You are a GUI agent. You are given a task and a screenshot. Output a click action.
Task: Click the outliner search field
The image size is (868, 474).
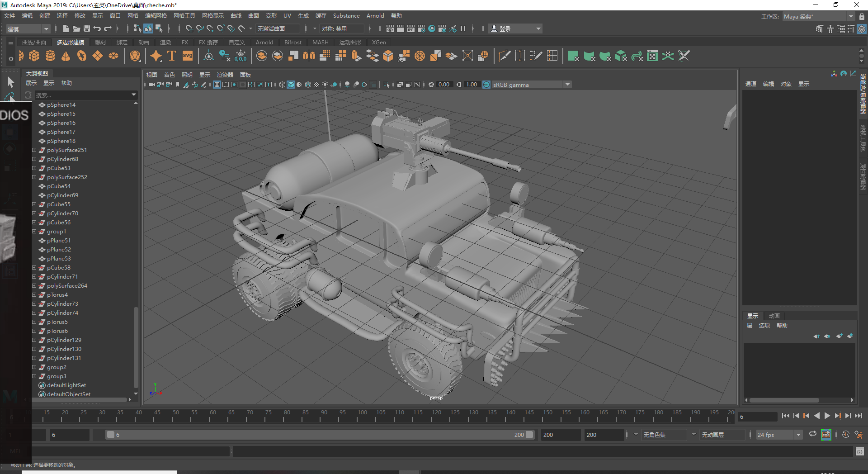(85, 95)
